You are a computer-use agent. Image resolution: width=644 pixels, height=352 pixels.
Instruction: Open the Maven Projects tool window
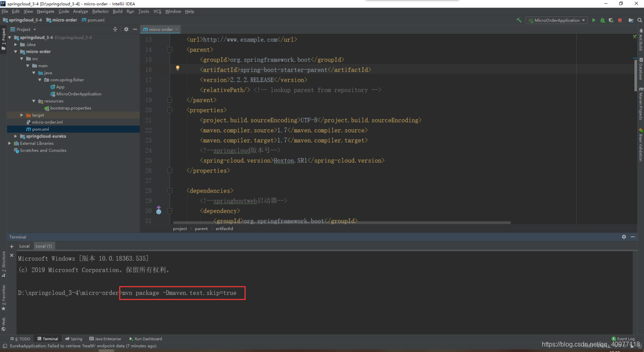tap(641, 103)
